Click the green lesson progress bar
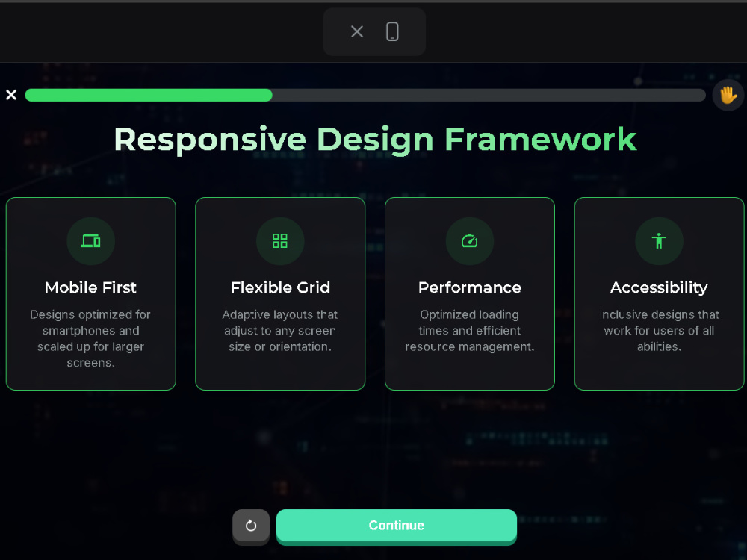Screen dimensions: 747x560 tap(365, 95)
